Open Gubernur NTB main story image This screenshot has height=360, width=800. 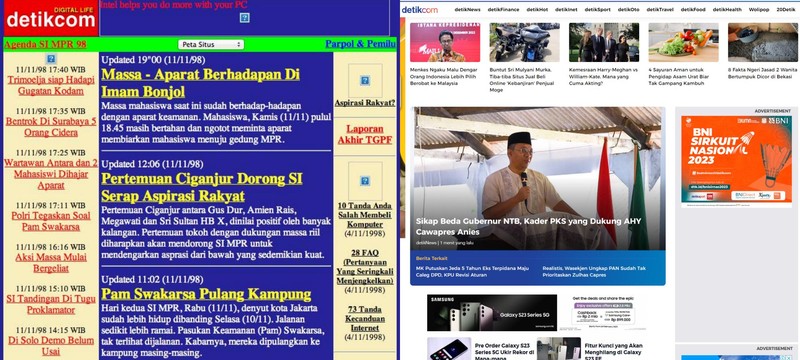538,178
